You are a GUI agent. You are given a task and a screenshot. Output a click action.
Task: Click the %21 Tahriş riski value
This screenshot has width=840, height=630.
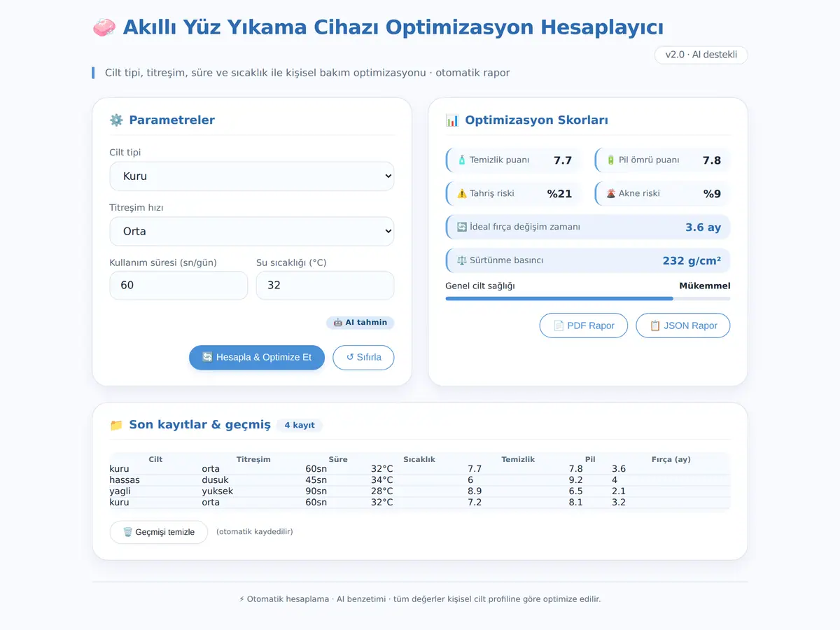point(559,194)
